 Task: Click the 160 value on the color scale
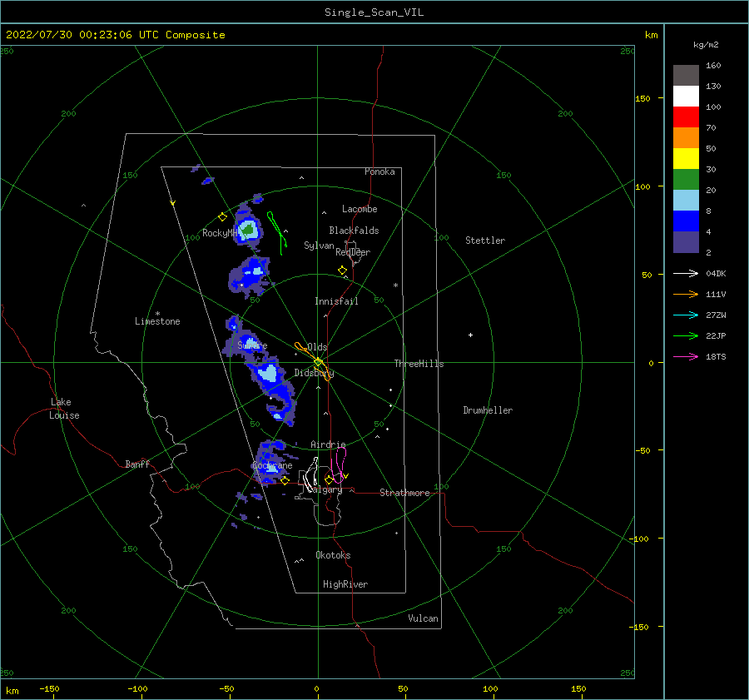pos(713,66)
